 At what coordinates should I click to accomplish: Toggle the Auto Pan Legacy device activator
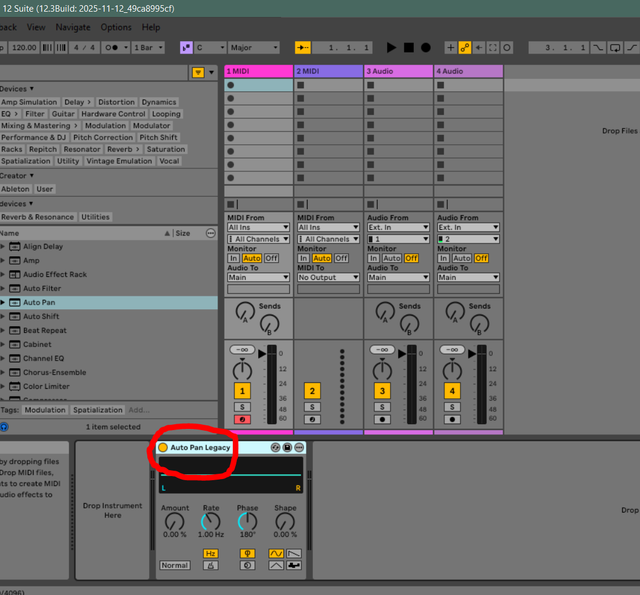163,447
